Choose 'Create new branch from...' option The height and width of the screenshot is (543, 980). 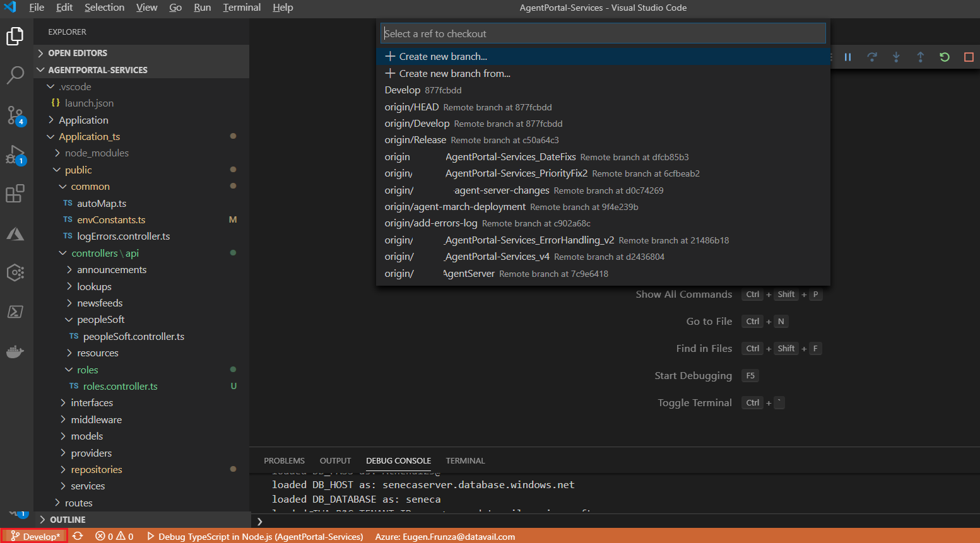(603, 74)
